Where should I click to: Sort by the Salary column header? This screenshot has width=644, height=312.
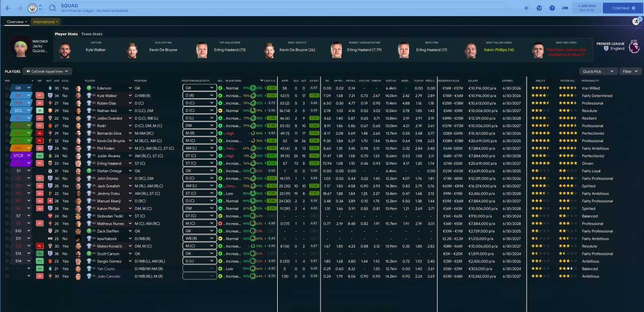(x=473, y=80)
